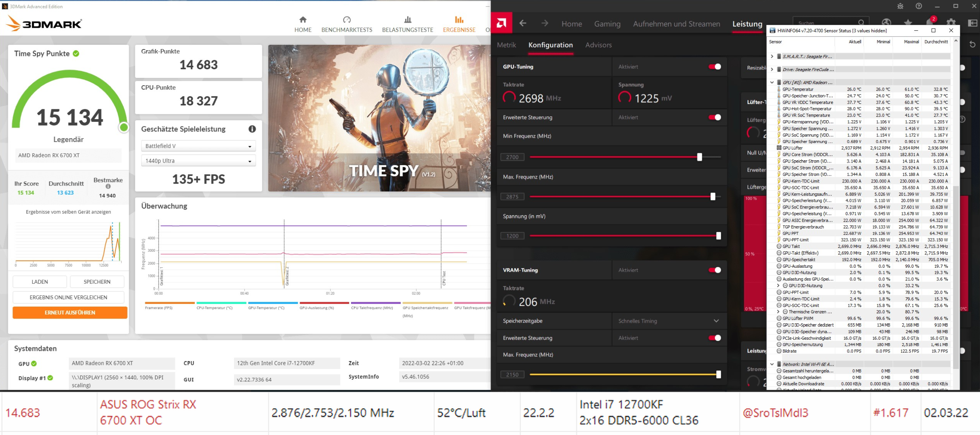This screenshot has width=980, height=435.
Task: Open the Battlefield V game dropdown
Action: pos(198,146)
